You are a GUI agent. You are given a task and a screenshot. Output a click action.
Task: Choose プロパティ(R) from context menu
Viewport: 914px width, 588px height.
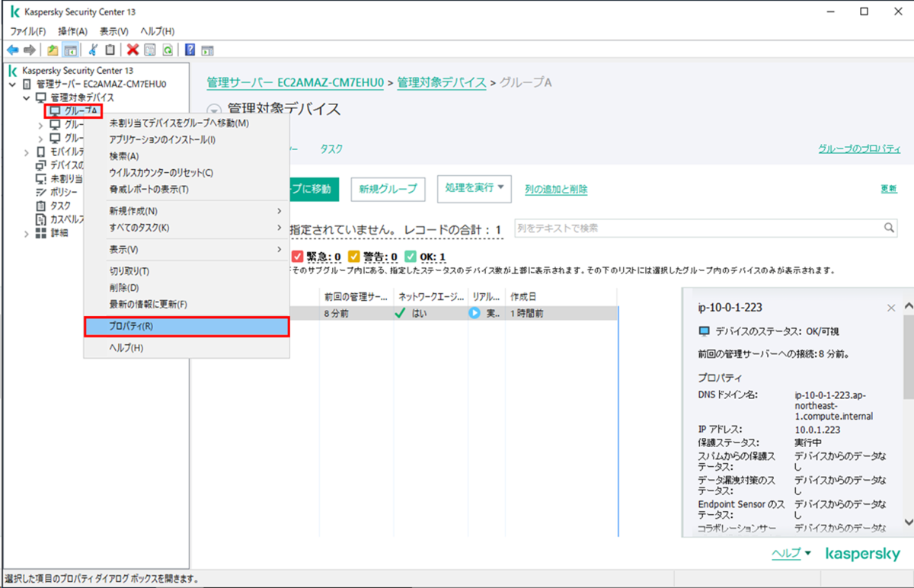coord(187,326)
